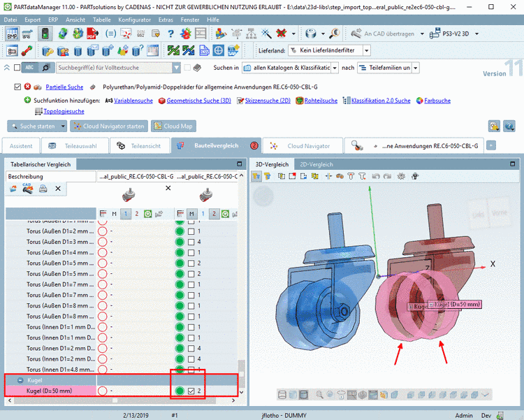Open the 'allen Katalogen & Klassifikationen' dropdown

[x=335, y=68]
